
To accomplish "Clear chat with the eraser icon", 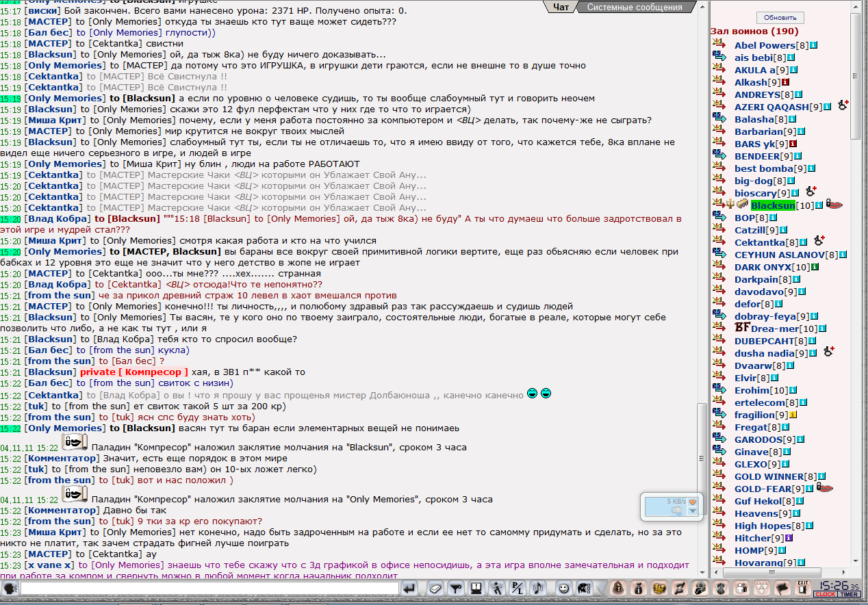I will pyautogui.click(x=436, y=588).
